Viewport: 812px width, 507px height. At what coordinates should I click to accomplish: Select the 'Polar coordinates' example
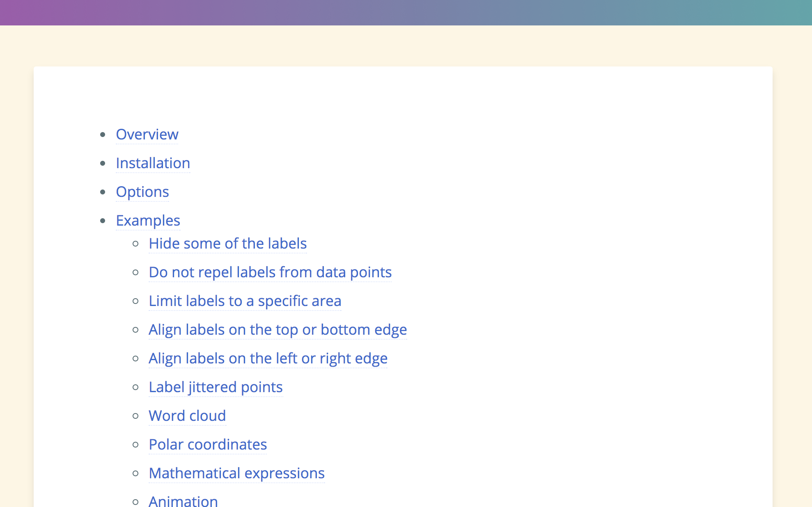[208, 444]
